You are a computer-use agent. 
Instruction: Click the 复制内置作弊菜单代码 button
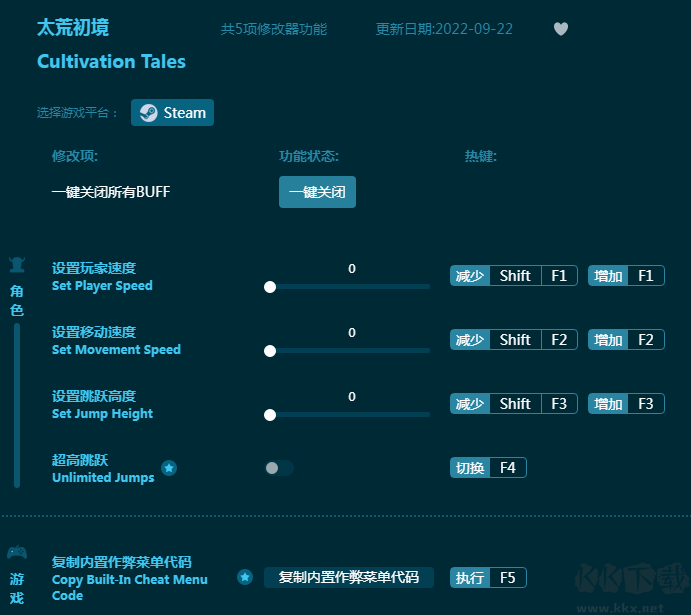point(348,577)
